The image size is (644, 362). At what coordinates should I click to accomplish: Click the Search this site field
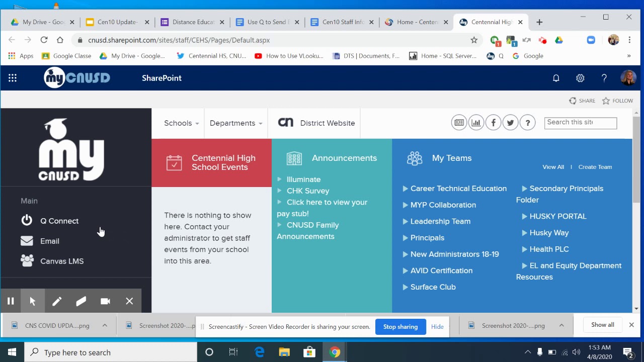580,123
